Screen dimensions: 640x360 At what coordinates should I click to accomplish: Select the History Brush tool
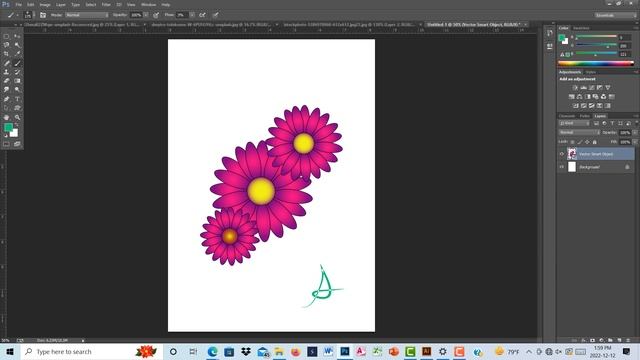(17, 72)
